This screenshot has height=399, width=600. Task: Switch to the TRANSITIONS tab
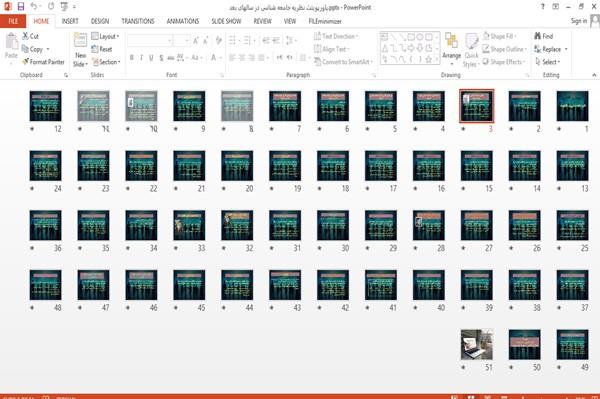(138, 21)
